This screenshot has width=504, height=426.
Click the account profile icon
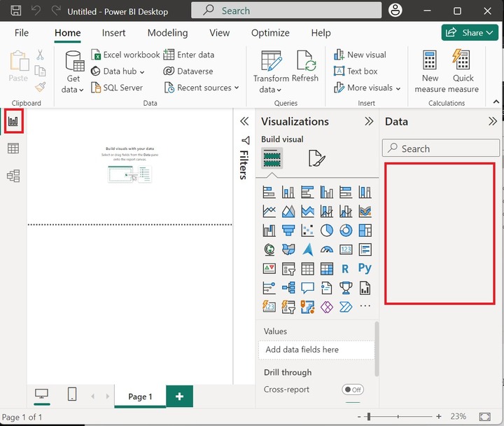click(x=395, y=11)
